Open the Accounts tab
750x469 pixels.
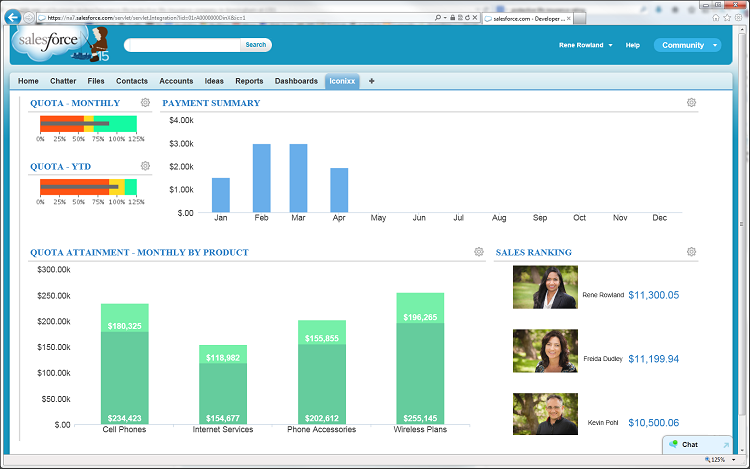176,81
